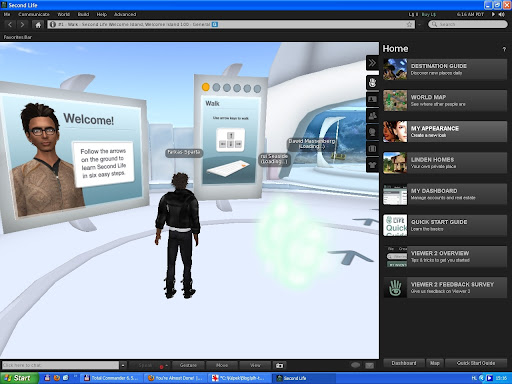
Task: Select the Home hand tab in sidebar
Action: pos(372,82)
